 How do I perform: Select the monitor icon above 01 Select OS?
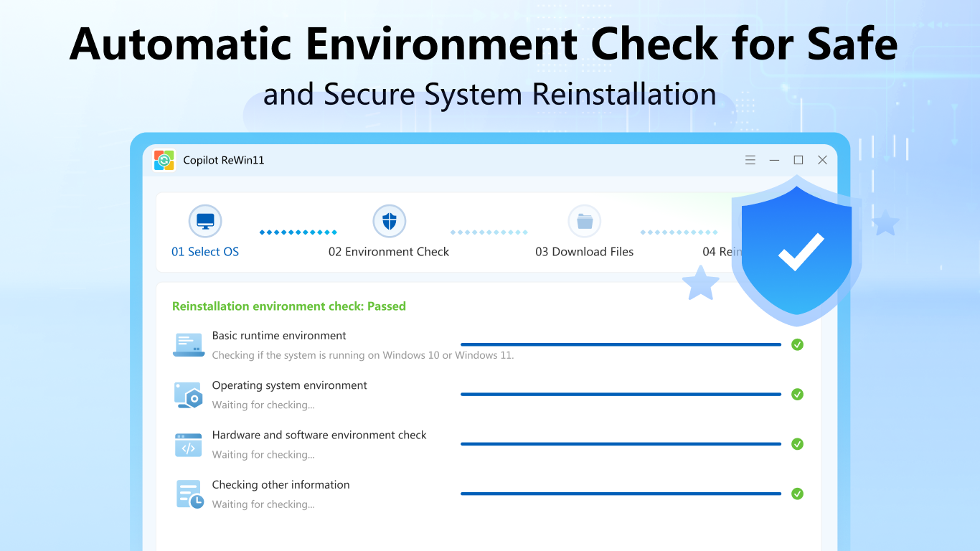click(x=205, y=221)
